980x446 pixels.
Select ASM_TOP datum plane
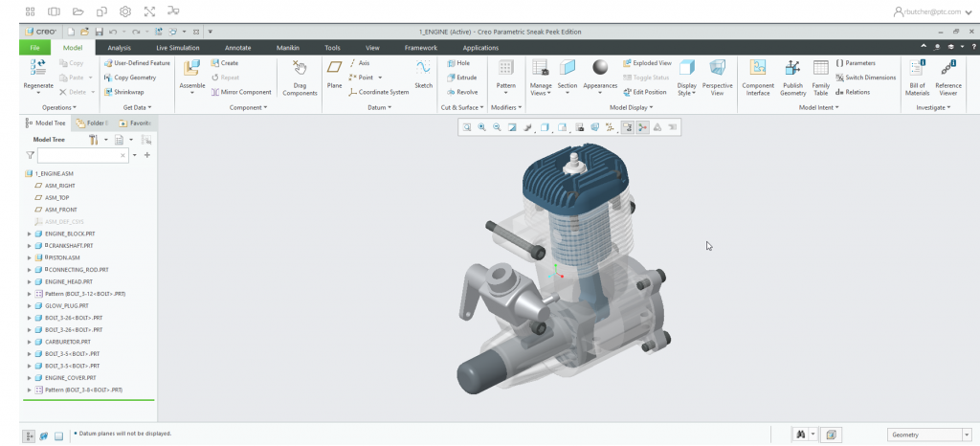click(x=56, y=197)
